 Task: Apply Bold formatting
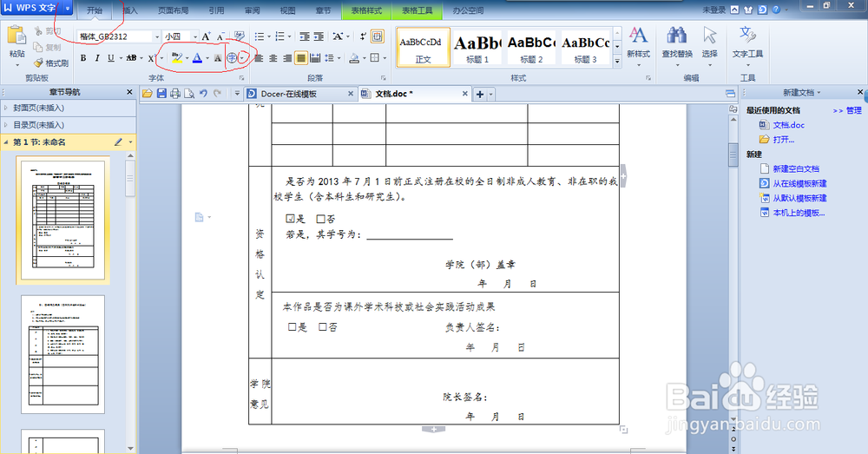point(83,58)
